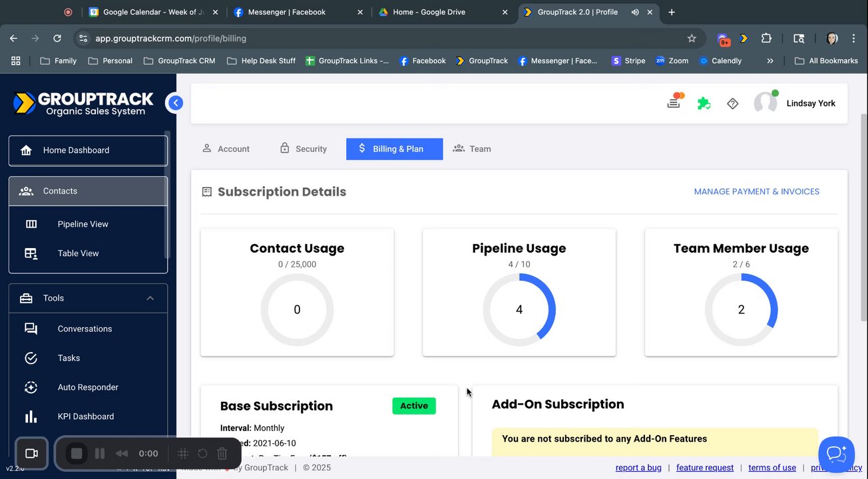
Task: Click the Home Dashboard house icon
Action: point(27,150)
